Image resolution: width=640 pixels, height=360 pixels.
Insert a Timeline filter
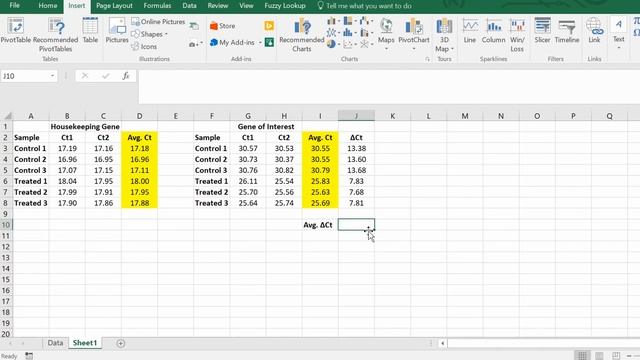[x=567, y=31]
